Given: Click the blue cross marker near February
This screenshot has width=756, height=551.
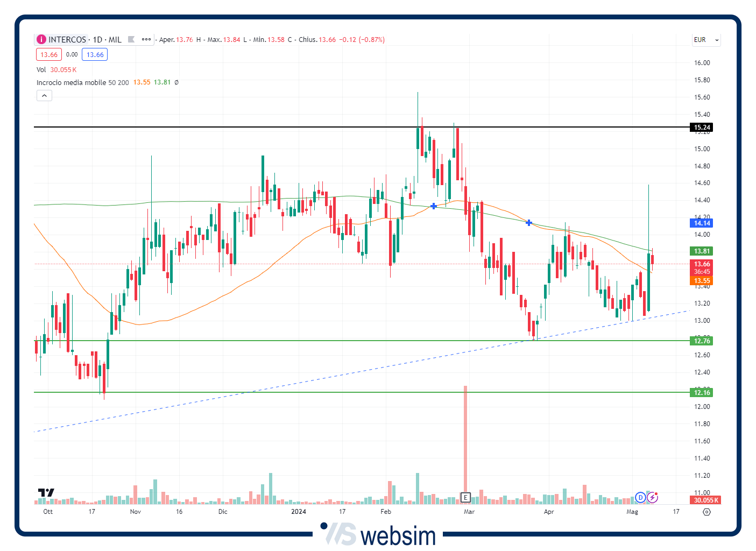Looking at the screenshot, I should pyautogui.click(x=434, y=206).
